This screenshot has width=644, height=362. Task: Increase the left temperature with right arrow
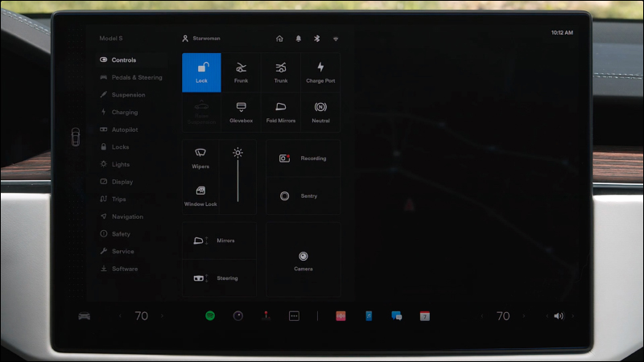tap(162, 316)
